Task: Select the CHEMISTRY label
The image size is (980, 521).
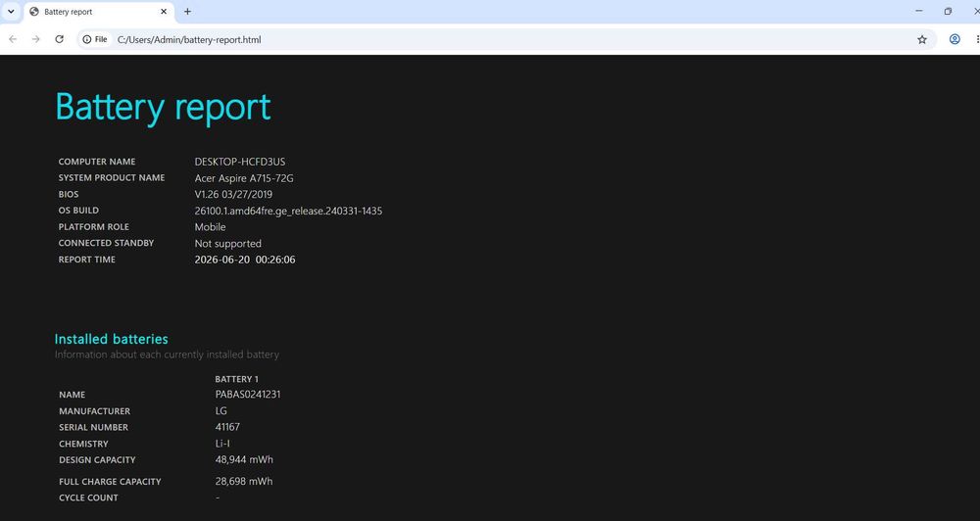Action: (x=83, y=444)
